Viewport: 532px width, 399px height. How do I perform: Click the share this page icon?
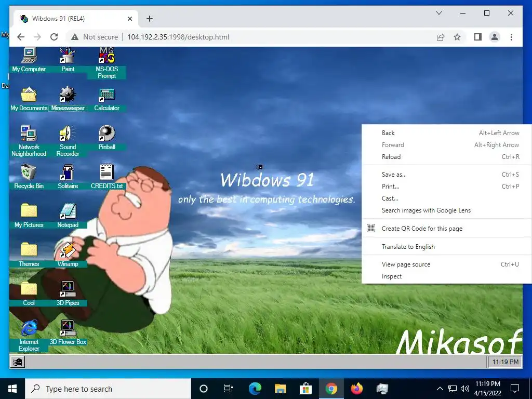441,37
